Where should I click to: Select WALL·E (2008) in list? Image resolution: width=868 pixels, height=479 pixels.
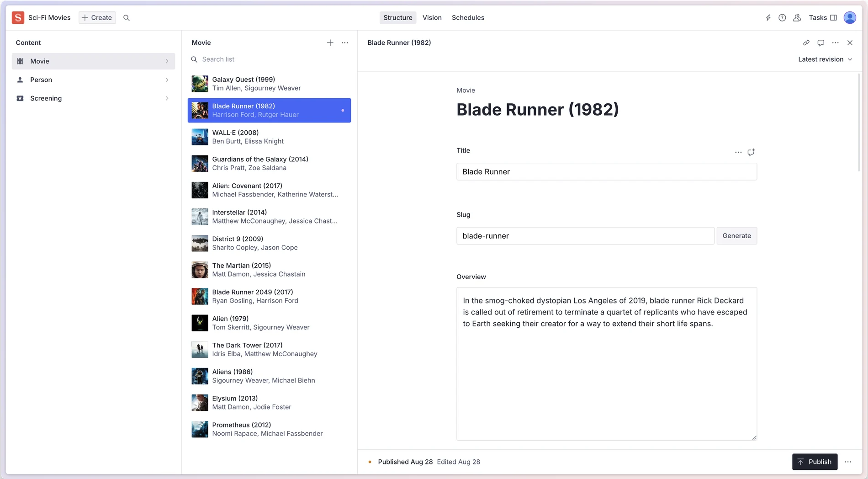point(269,137)
